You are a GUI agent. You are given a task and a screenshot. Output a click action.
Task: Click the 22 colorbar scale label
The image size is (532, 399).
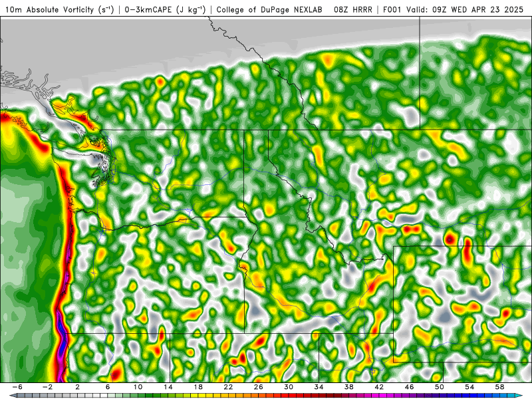[x=228, y=387]
